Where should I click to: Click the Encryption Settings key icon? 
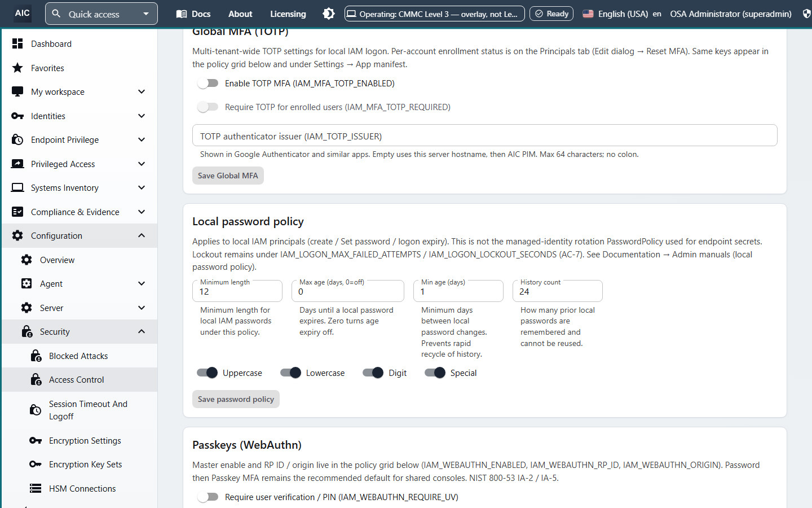click(x=36, y=440)
